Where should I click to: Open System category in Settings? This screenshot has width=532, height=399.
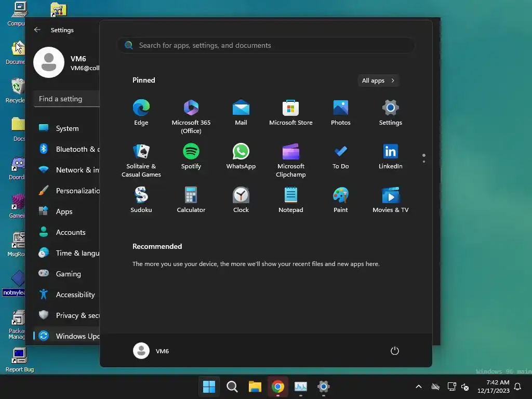(x=67, y=128)
